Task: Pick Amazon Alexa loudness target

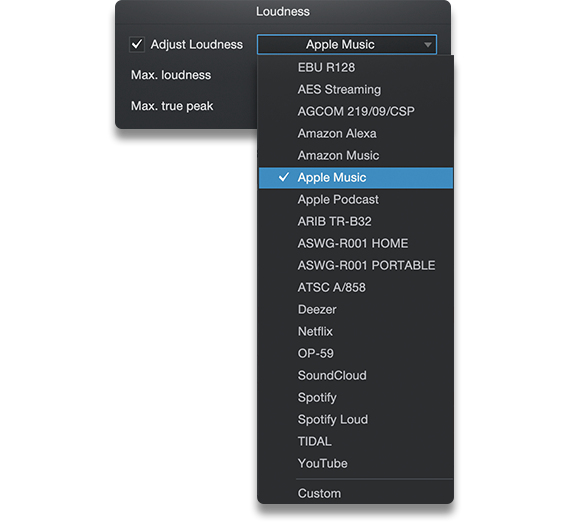Action: pyautogui.click(x=356, y=133)
